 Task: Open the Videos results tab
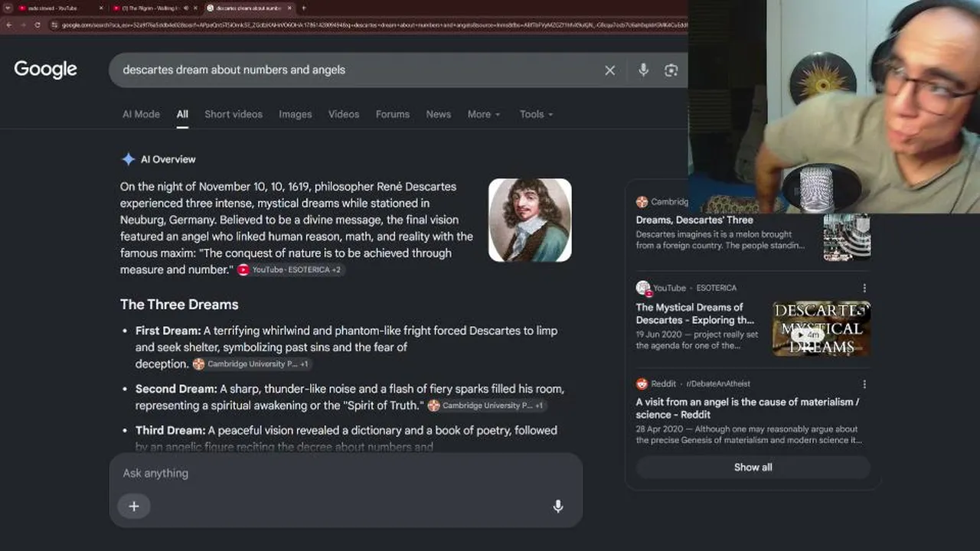coord(344,114)
